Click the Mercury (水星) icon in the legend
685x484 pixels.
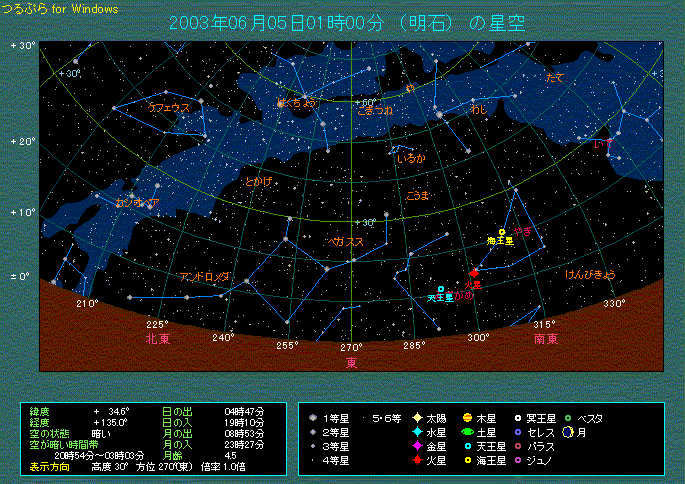[416, 432]
